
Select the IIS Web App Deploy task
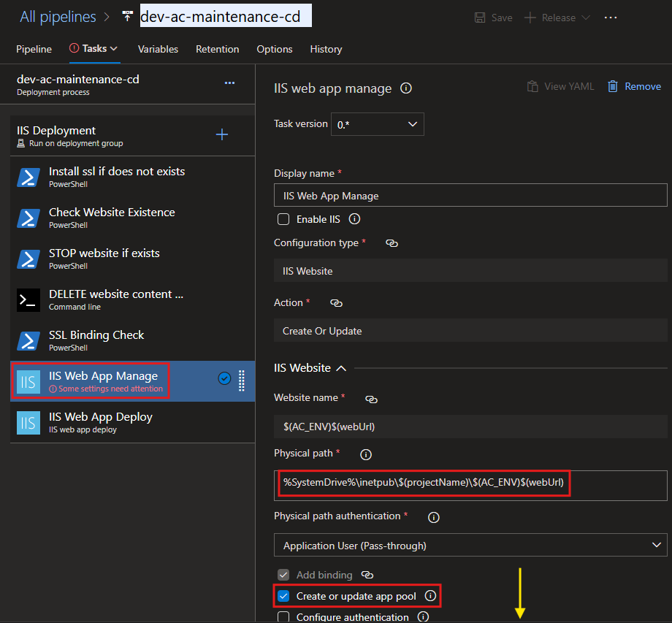[133, 422]
